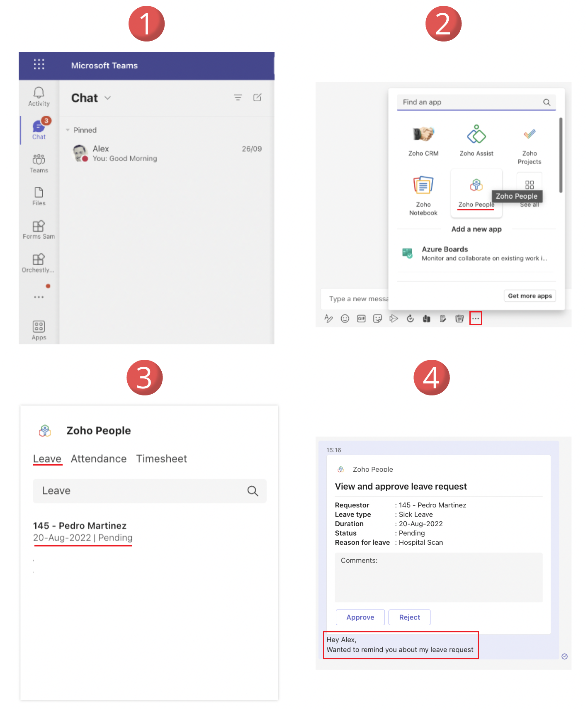
Task: Click the Get more apps button
Action: tap(530, 296)
